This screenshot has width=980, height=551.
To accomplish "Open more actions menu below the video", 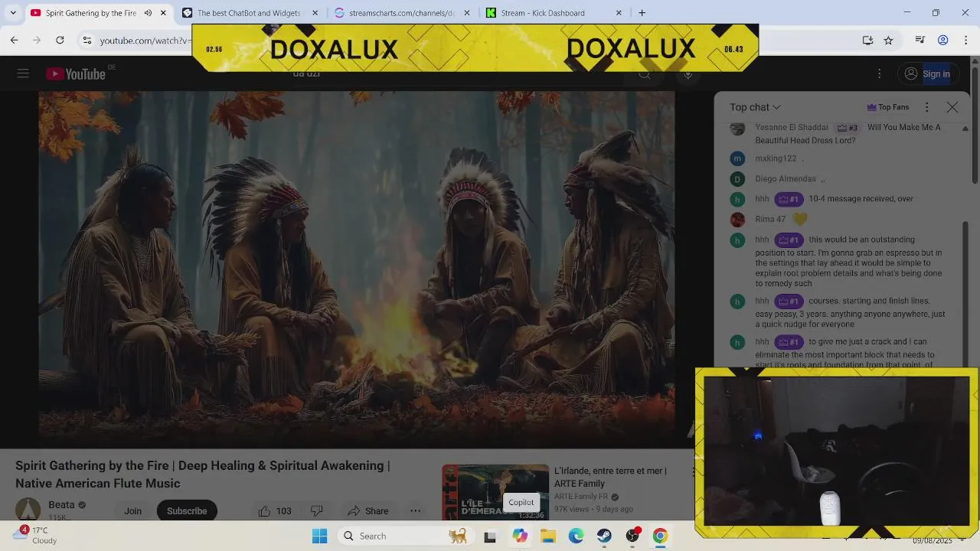I will pos(415,510).
